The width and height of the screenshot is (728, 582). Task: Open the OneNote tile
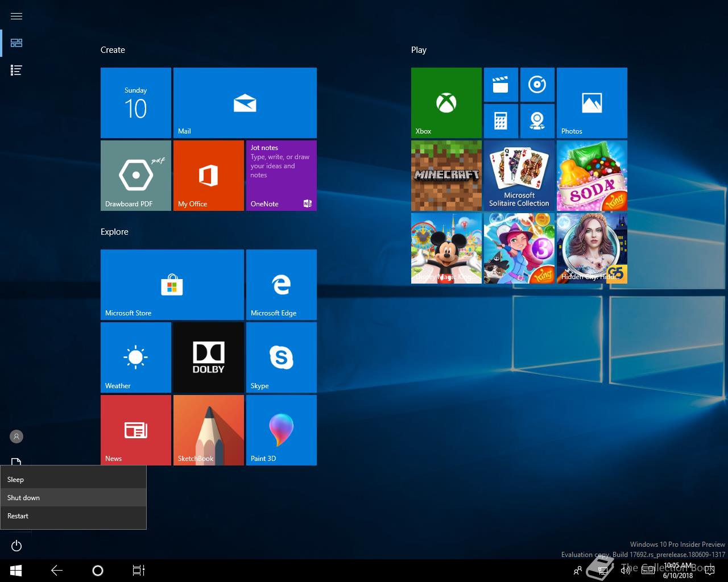click(x=282, y=176)
